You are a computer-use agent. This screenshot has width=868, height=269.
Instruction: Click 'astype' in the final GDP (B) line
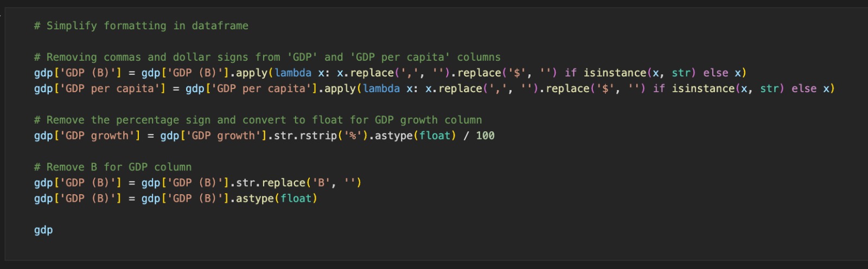[254, 198]
